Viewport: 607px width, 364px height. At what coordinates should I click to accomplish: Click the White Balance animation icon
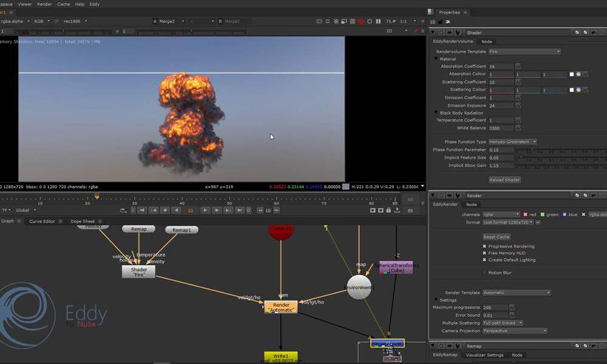518,129
